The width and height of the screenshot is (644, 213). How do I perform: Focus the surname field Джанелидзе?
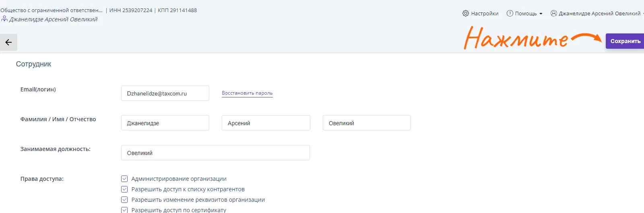pyautogui.click(x=165, y=123)
